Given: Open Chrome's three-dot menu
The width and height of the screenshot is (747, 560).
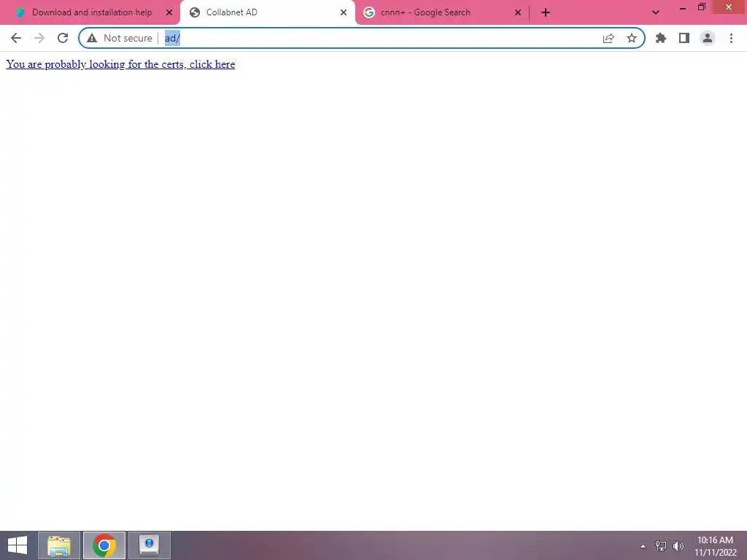Looking at the screenshot, I should [x=731, y=38].
